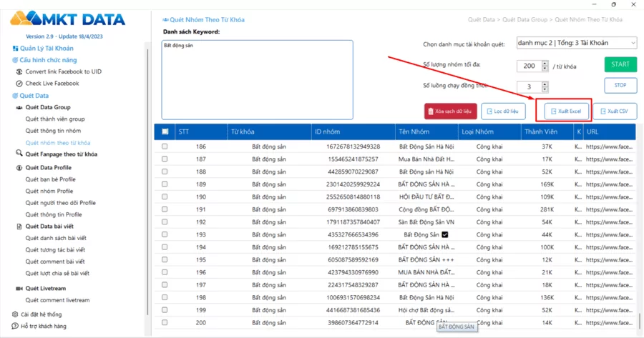This screenshot has width=644, height=338.
Task: Decrease the concurrent threads stepper
Action: click(545, 90)
